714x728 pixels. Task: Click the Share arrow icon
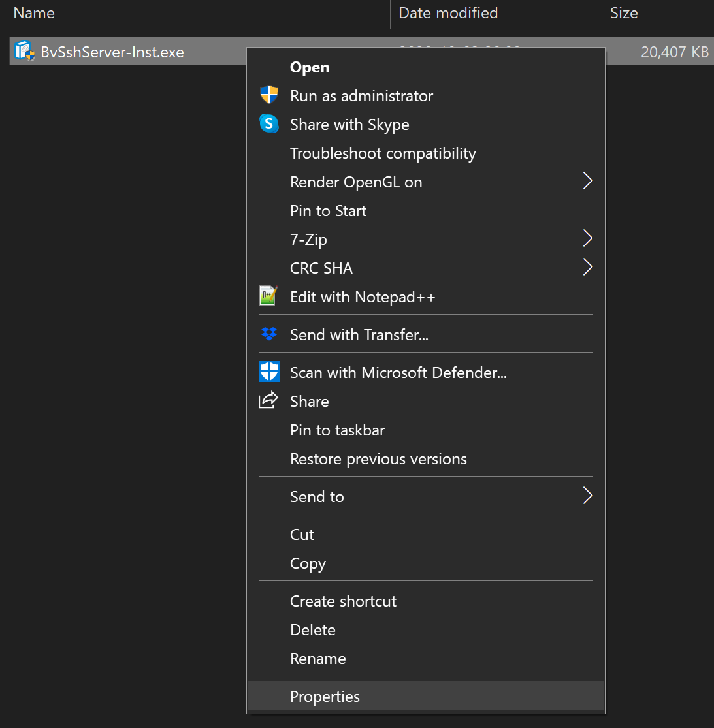[x=268, y=400]
